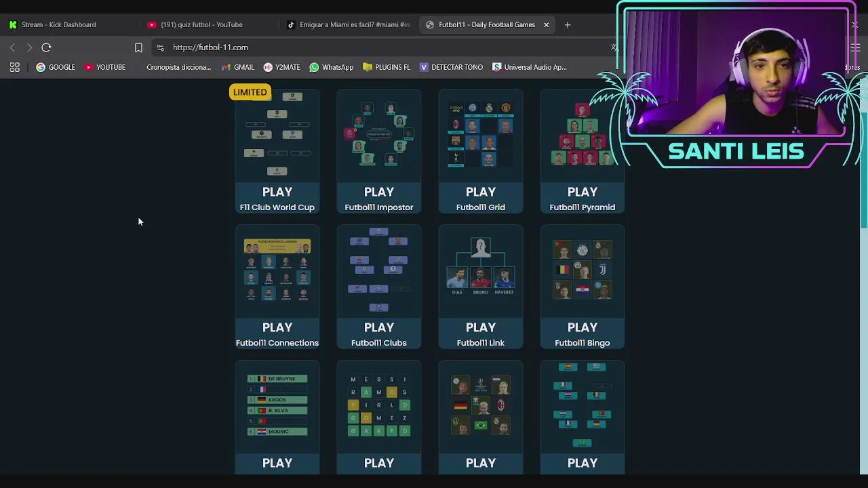Play Futbol11 Bingo game
Viewport: 868px width, 488px height.
tap(583, 327)
